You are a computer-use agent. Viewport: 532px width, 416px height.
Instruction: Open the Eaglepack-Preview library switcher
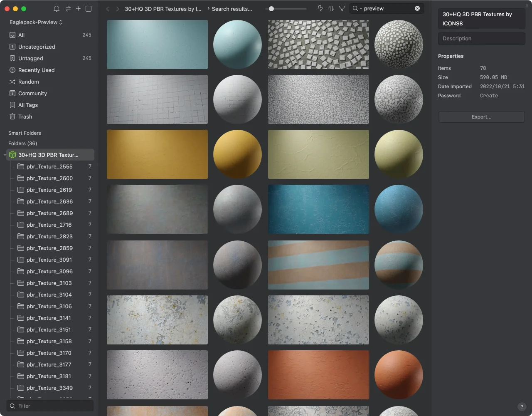point(36,22)
